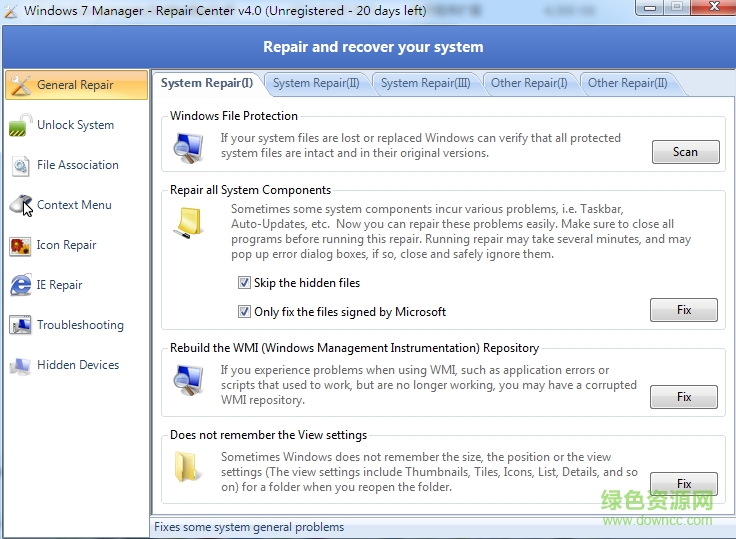The height and width of the screenshot is (539, 736).
Task: Select General Repair in the sidebar
Action: [77, 85]
